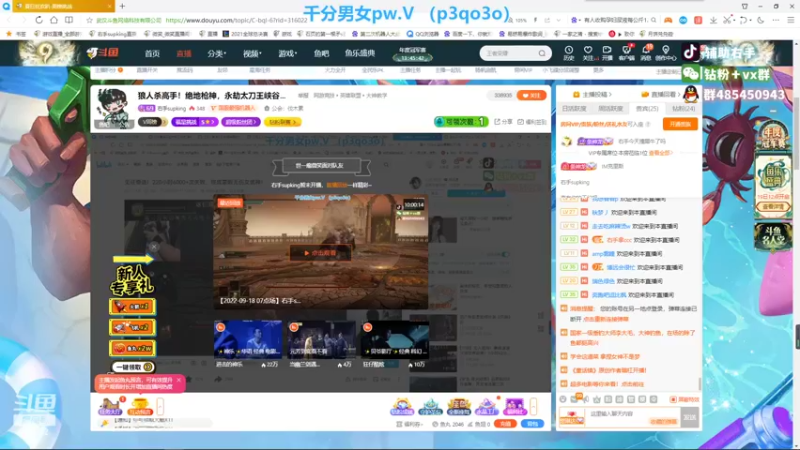800x450 pixels.
Task: Click the Douyu logo in site header
Action: 103,53
